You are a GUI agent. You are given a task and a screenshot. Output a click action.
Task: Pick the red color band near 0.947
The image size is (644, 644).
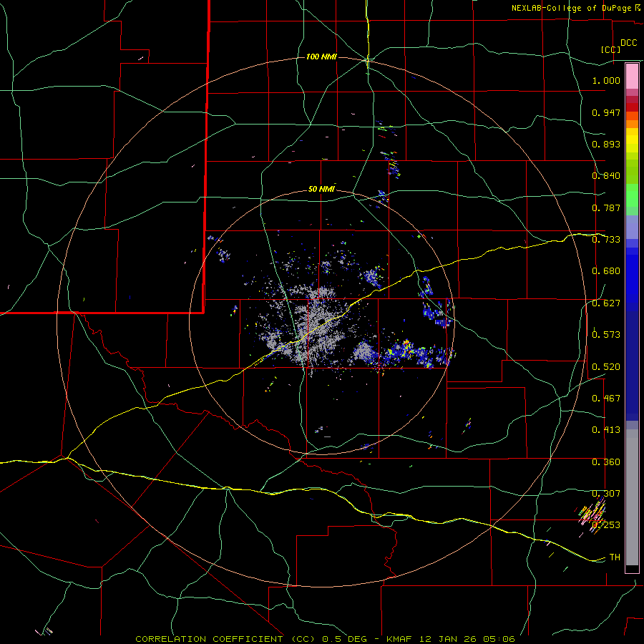click(632, 107)
